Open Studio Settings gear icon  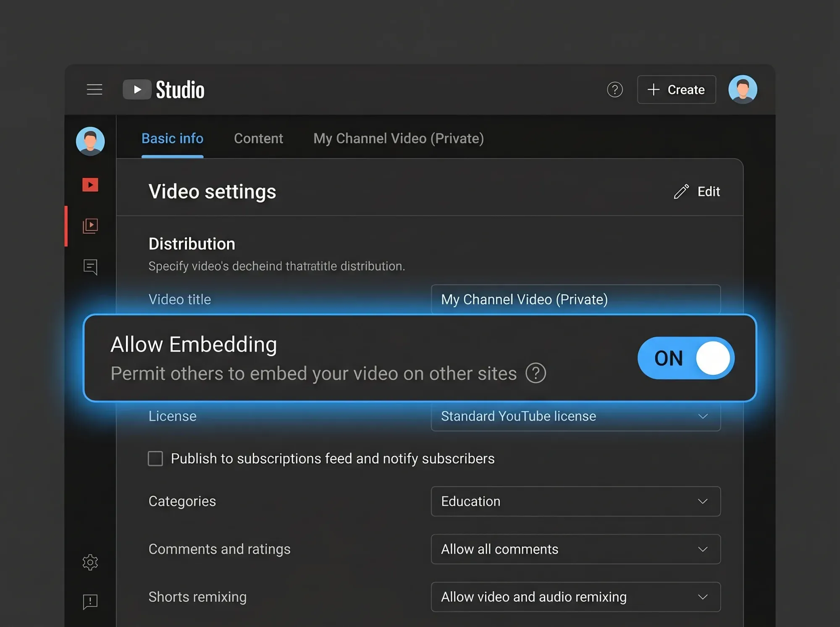tap(90, 563)
